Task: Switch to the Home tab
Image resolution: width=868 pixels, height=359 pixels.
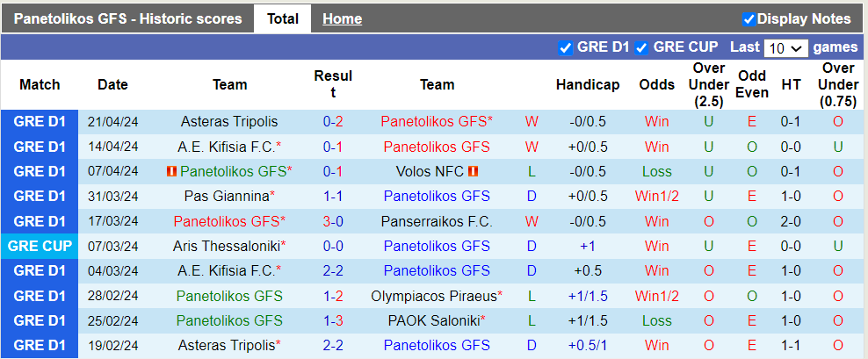Action: (x=342, y=18)
